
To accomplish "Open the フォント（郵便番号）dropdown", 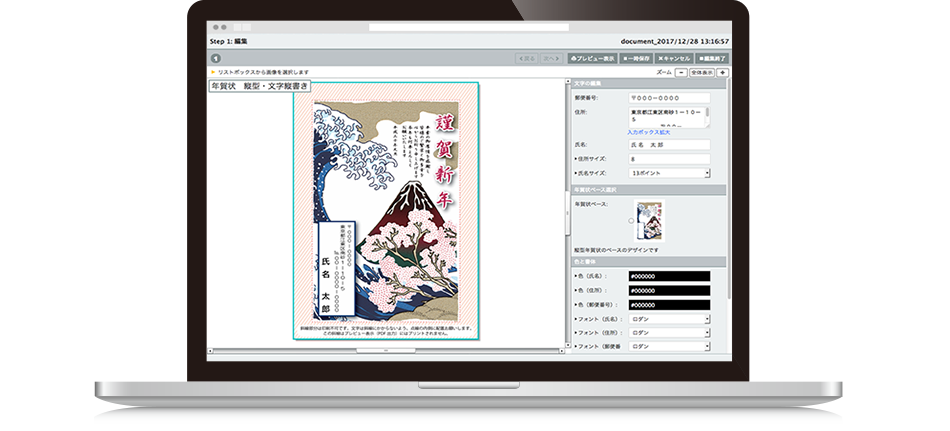I will click(x=669, y=347).
